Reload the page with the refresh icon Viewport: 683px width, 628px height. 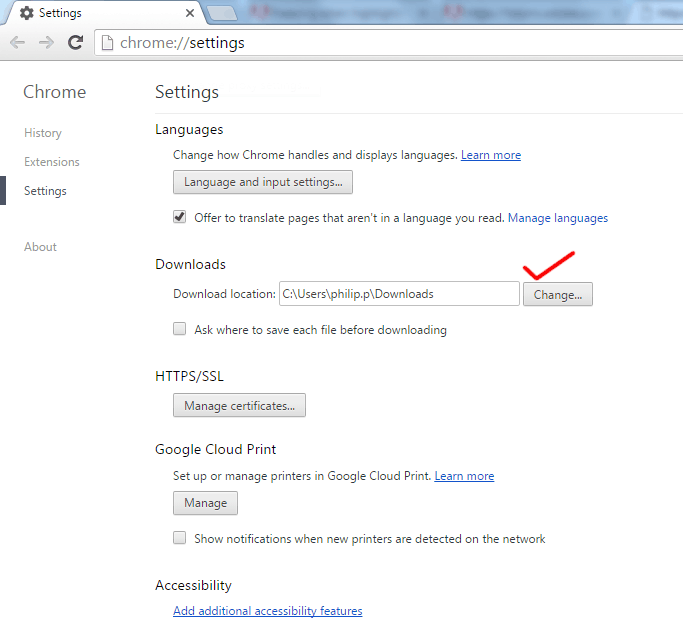point(75,42)
